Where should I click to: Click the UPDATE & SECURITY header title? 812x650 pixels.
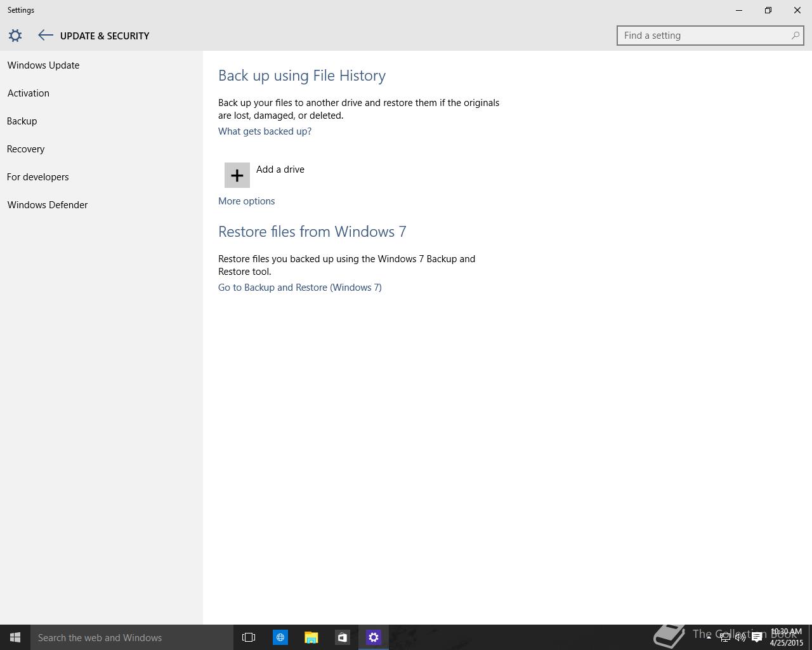[105, 36]
